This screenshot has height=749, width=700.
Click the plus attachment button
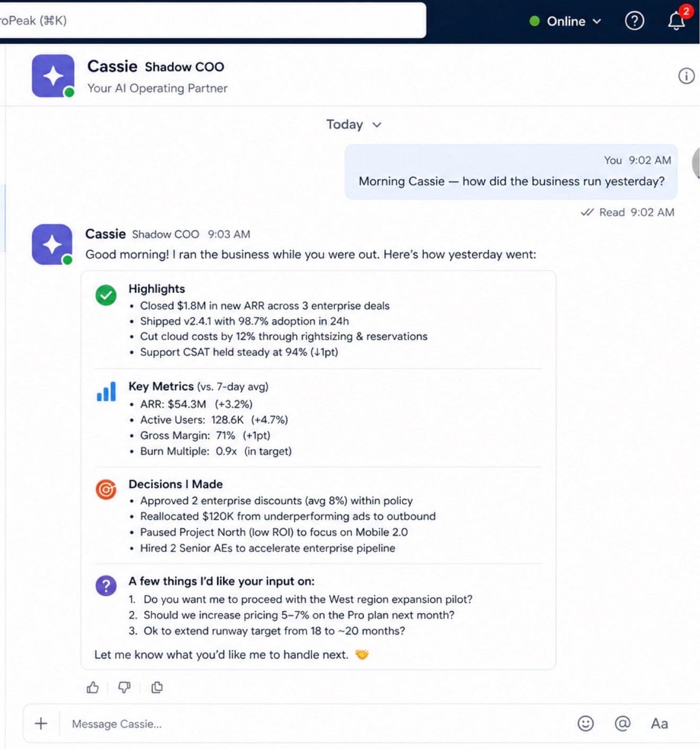point(41,724)
